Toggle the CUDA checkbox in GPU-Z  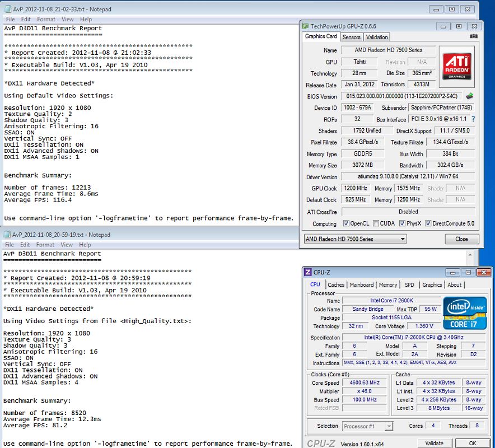pyautogui.click(x=376, y=223)
